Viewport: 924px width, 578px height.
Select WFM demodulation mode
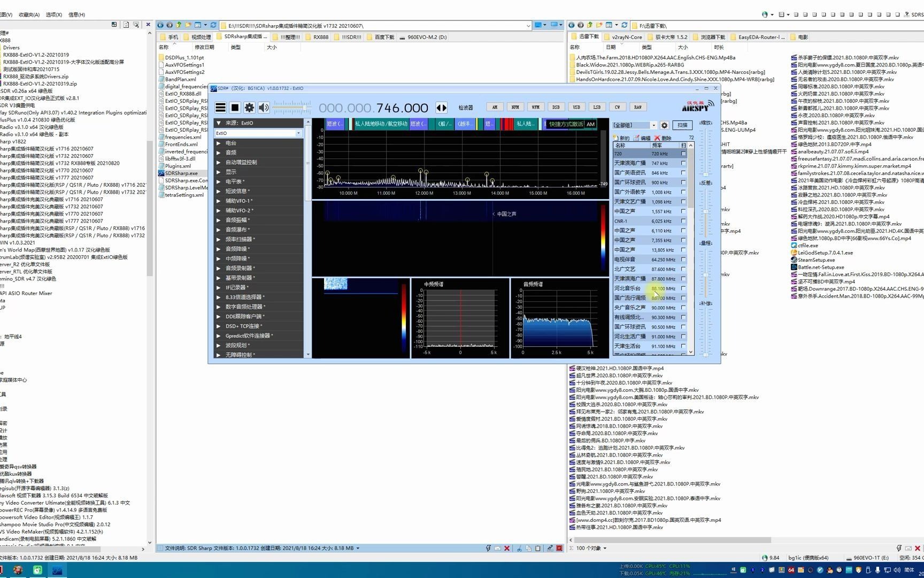(x=535, y=107)
